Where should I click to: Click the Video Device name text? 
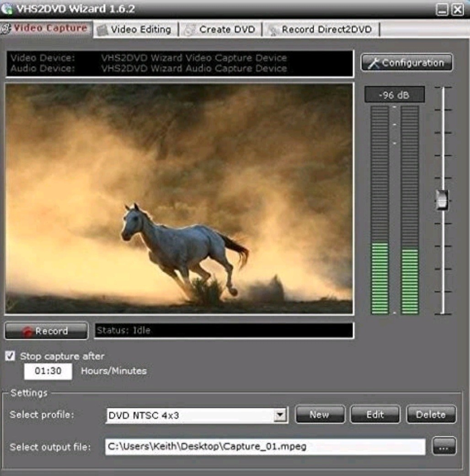tap(194, 58)
